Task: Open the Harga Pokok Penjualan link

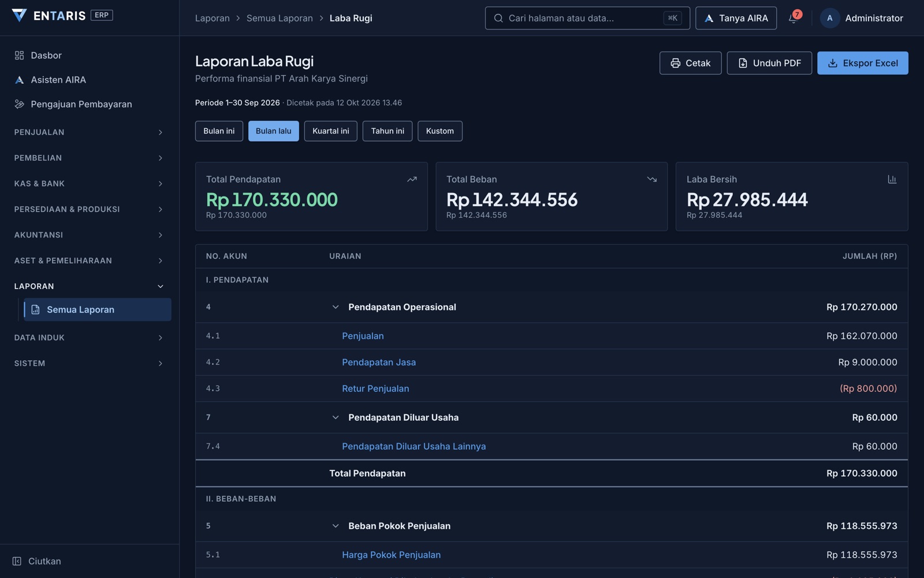Action: (x=392, y=555)
